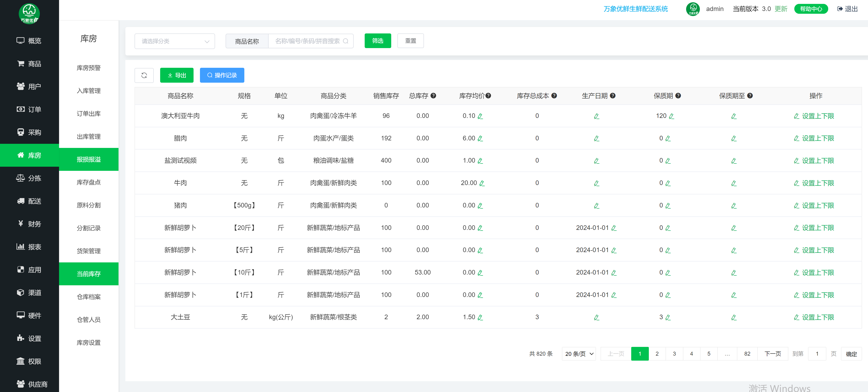Edit shelf life pencil for 腊肉 row
This screenshot has width=868, height=392.
pyautogui.click(x=668, y=138)
